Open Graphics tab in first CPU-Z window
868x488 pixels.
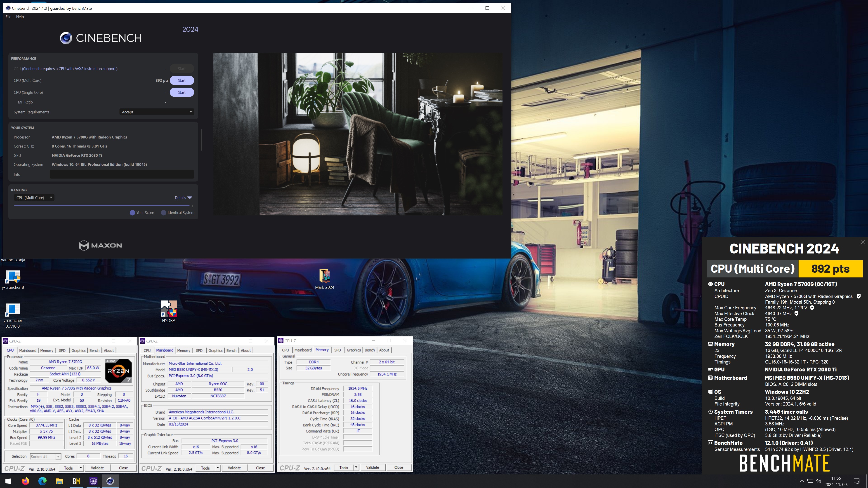78,350
